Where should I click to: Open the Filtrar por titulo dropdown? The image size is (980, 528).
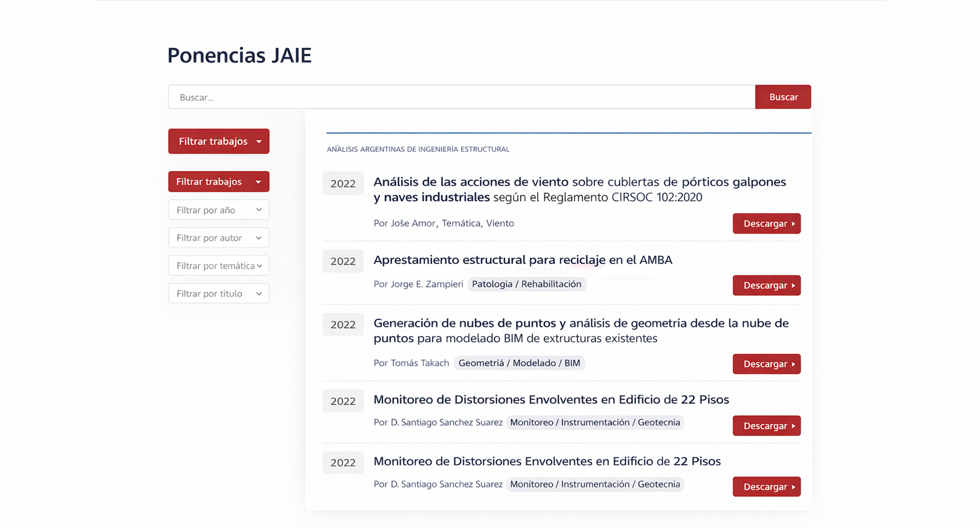(219, 294)
